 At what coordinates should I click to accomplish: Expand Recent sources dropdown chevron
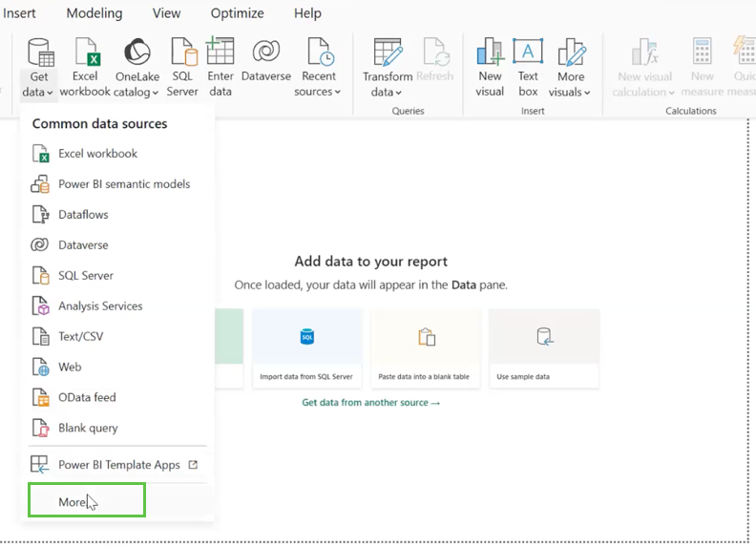point(338,92)
